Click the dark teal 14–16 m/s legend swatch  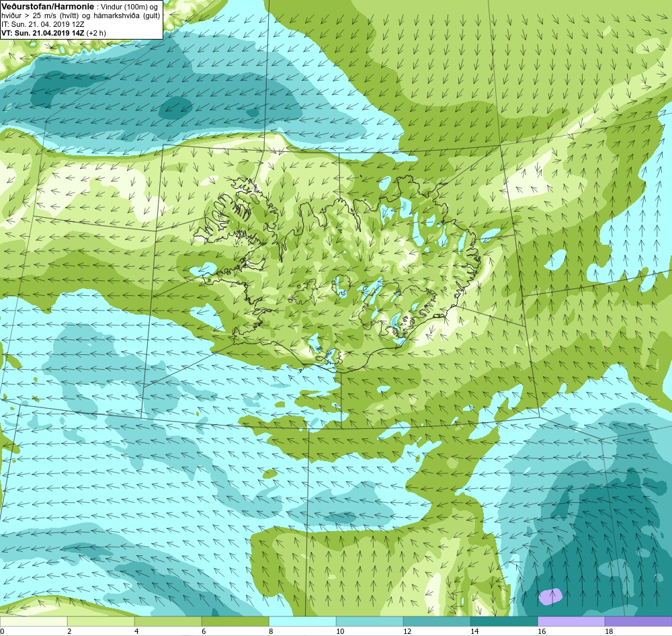tap(504, 621)
